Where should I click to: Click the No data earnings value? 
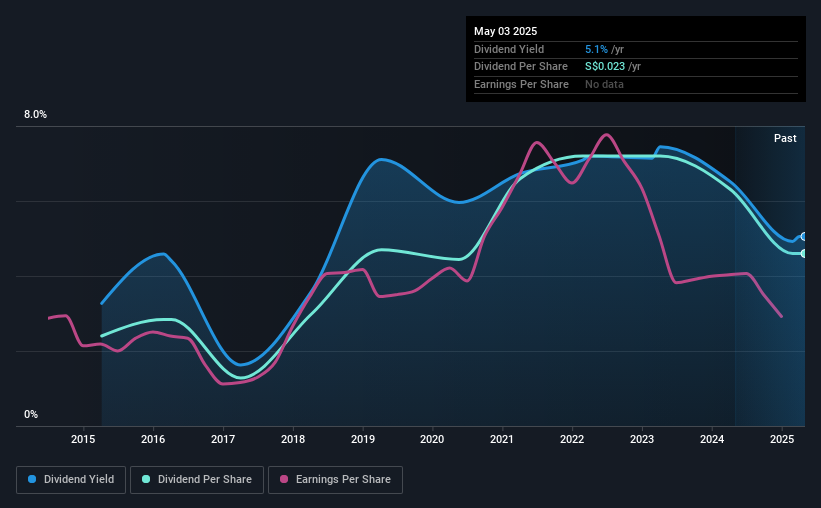click(604, 84)
